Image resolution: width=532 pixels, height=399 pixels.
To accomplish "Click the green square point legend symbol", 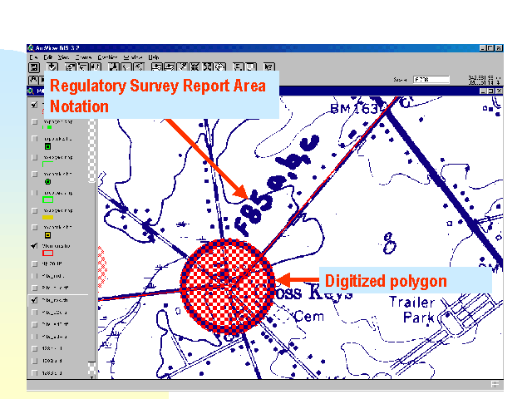I will 47,145.
